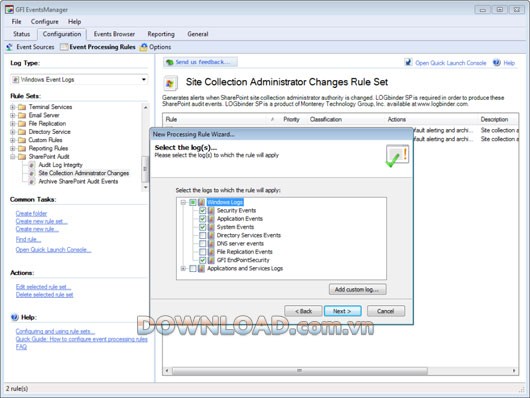Viewport: 530px width, 398px height.
Task: Click the DNS server events log icon
Action: tap(211, 243)
